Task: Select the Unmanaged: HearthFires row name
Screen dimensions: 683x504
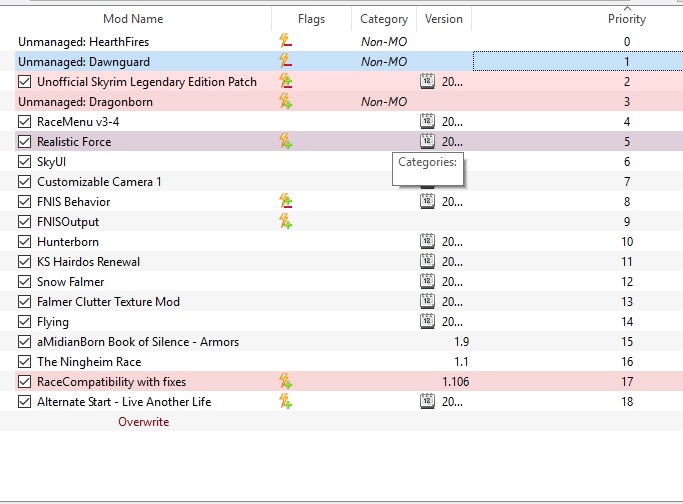Action: (x=84, y=42)
